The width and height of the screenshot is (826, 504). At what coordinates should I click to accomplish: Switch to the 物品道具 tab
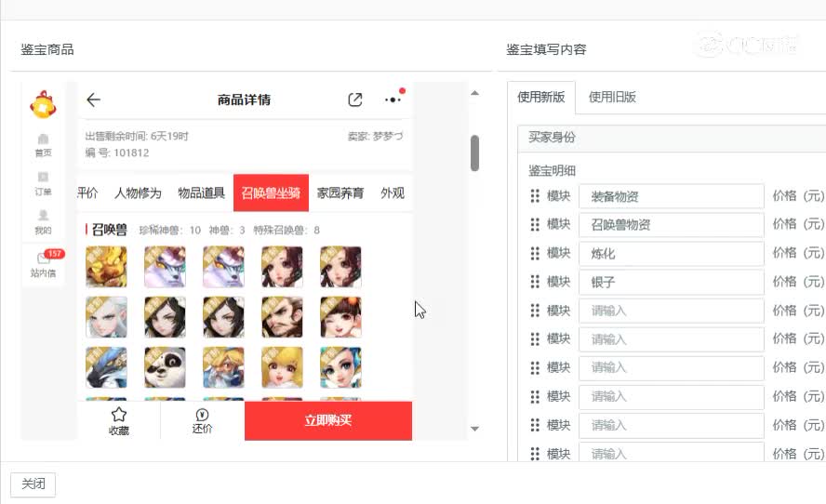pos(201,193)
